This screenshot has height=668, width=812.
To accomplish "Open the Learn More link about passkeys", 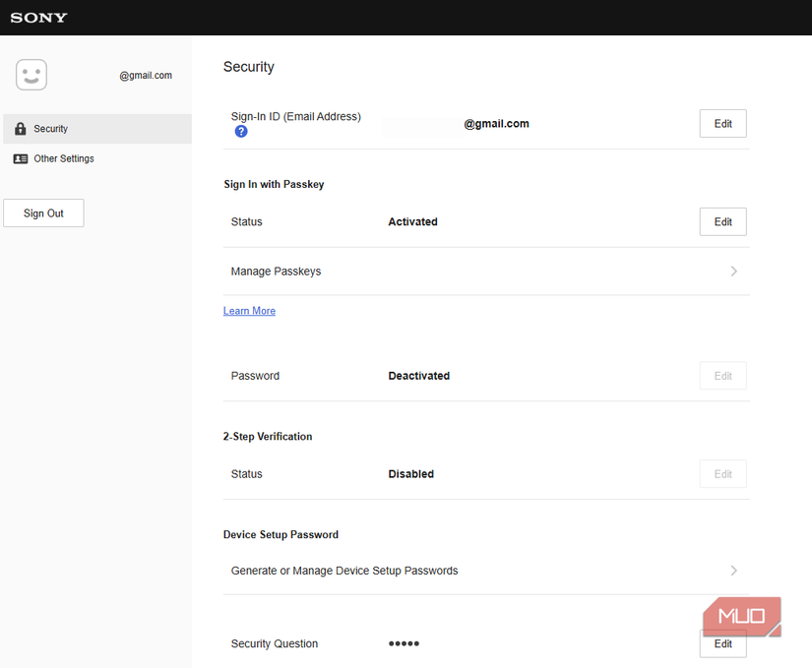I will coord(249,310).
